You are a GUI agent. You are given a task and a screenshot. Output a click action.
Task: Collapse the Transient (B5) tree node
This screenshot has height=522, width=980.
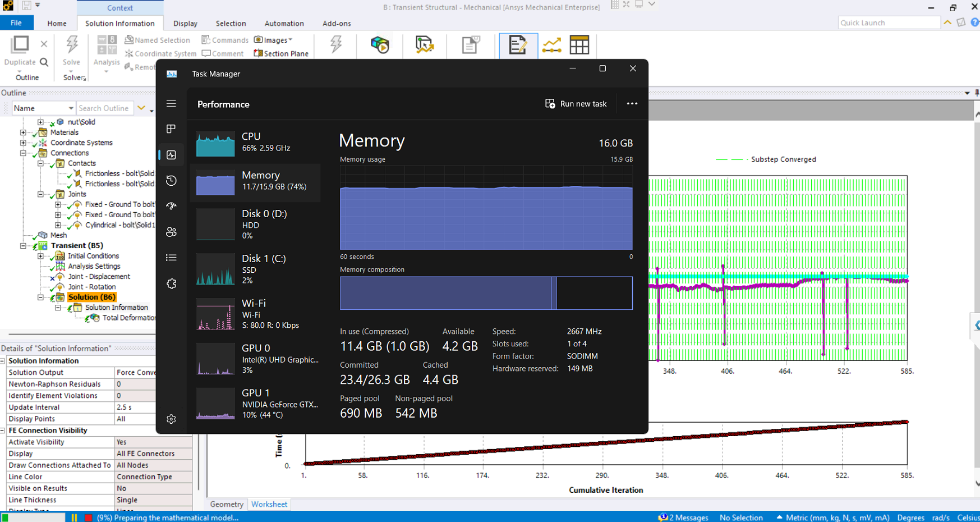point(23,246)
